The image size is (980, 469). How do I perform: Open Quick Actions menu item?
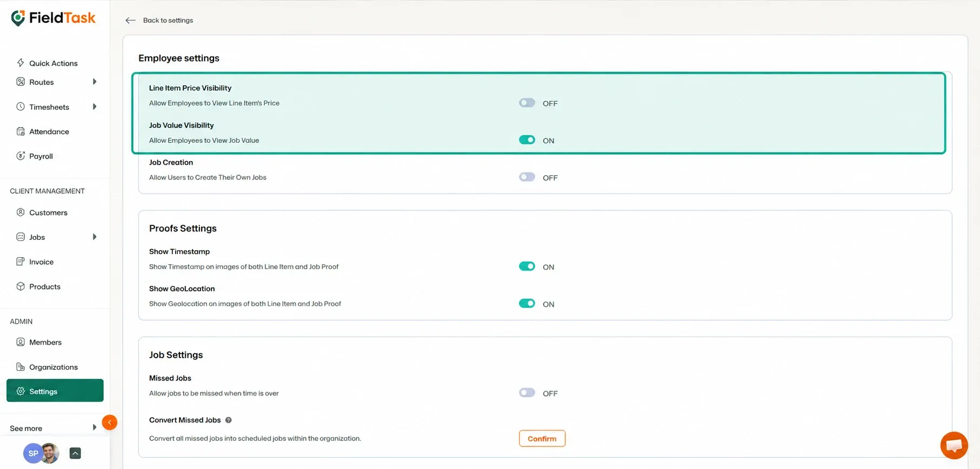(54, 63)
